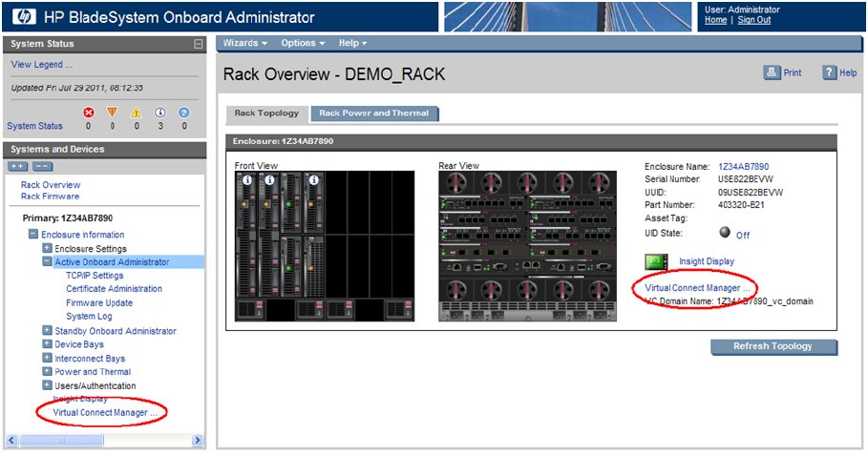
Task: Open Firmware Update page
Action: pos(99,303)
